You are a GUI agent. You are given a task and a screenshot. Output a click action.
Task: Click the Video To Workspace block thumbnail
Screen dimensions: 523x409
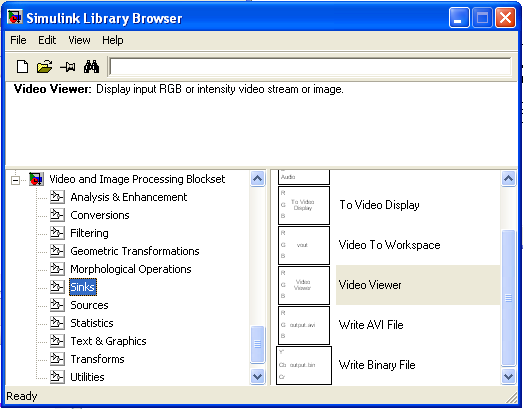pyautogui.click(x=304, y=245)
